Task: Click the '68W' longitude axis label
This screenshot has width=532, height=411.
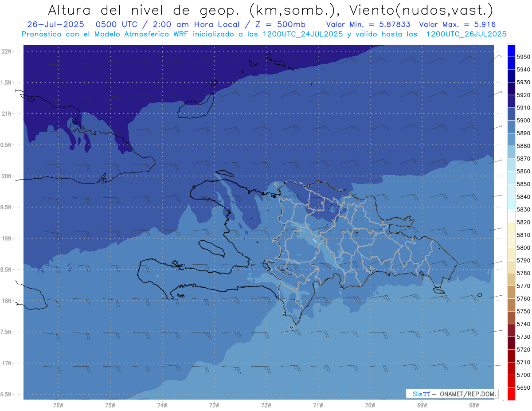Action: 474,405
